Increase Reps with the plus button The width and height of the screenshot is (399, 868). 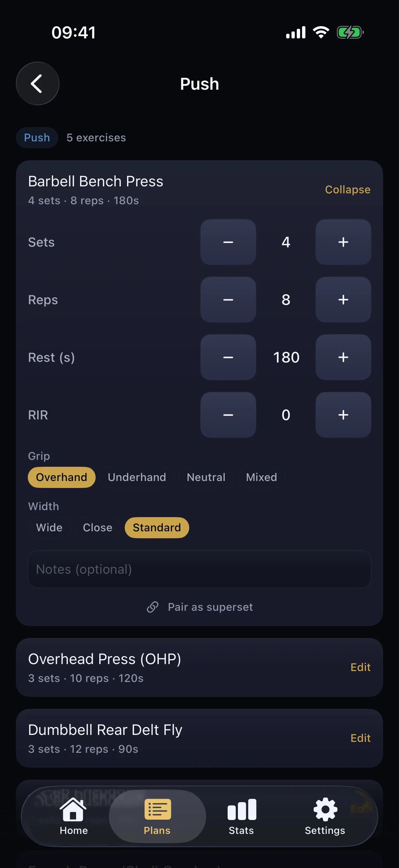tap(343, 300)
